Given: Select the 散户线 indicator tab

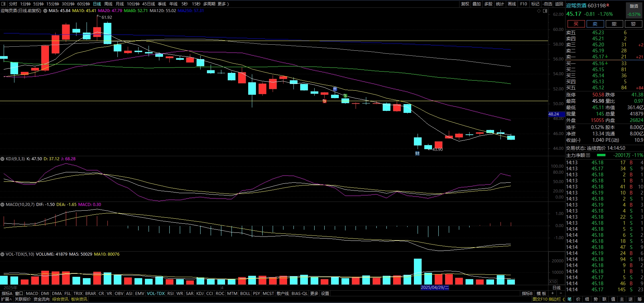Looking at the screenshot, I should [x=282, y=293].
